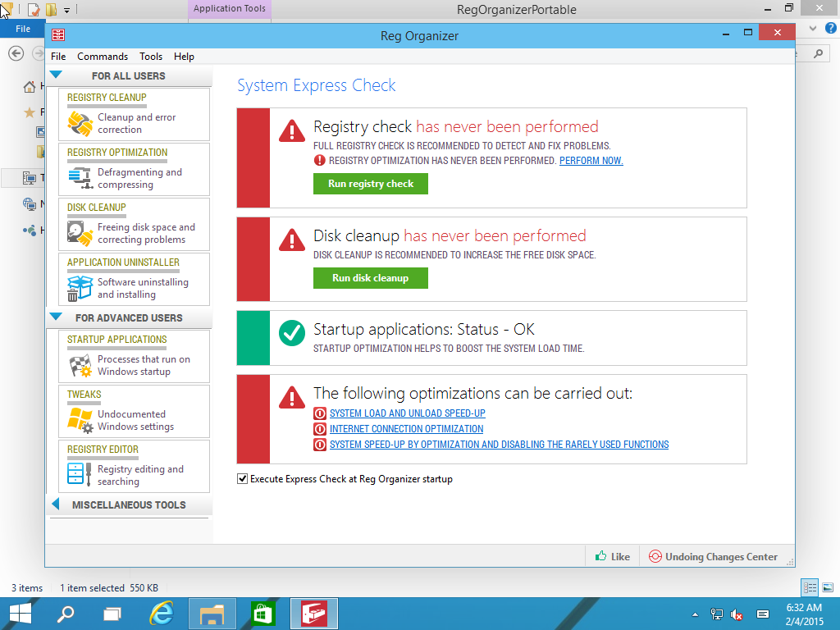Viewport: 840px width, 630px height.
Task: Open Startup Applications checkered flag icon
Action: 80,366
